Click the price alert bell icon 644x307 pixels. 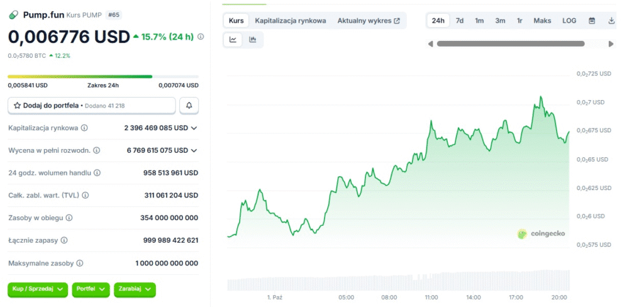[x=189, y=106]
